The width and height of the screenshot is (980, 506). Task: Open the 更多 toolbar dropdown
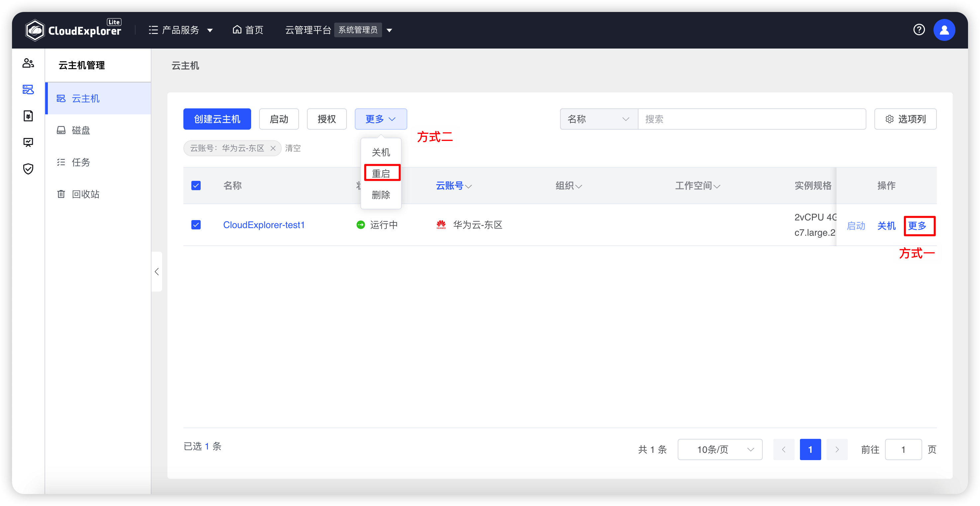(381, 119)
